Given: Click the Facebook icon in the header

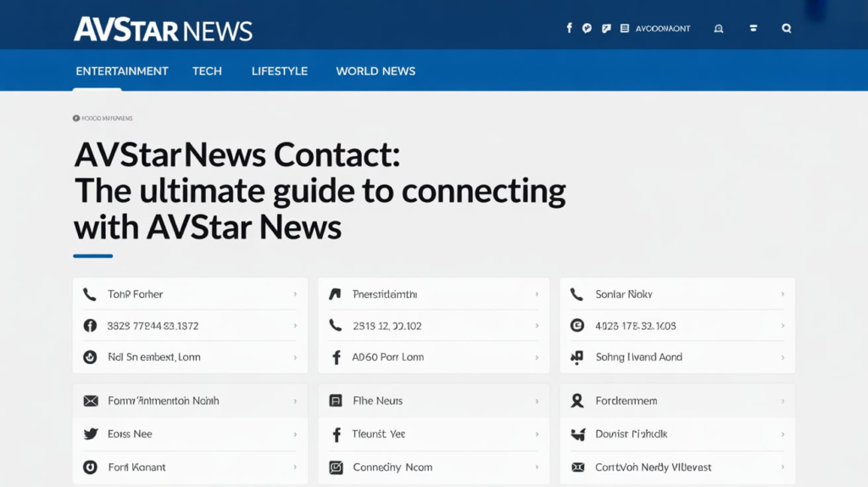Looking at the screenshot, I should (570, 28).
